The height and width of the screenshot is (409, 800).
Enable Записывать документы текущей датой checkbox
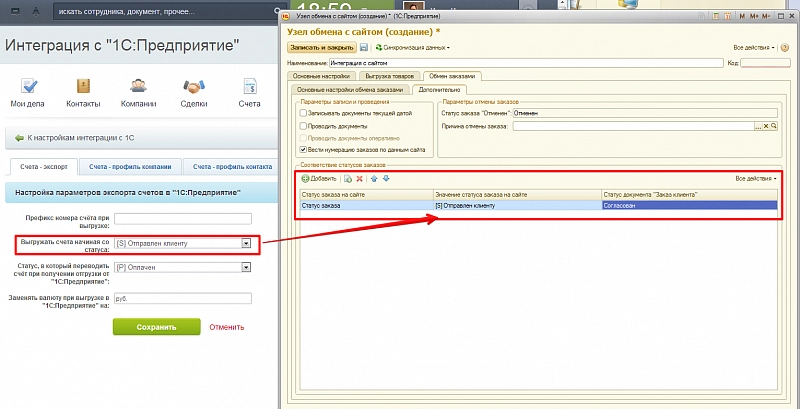tap(302, 114)
